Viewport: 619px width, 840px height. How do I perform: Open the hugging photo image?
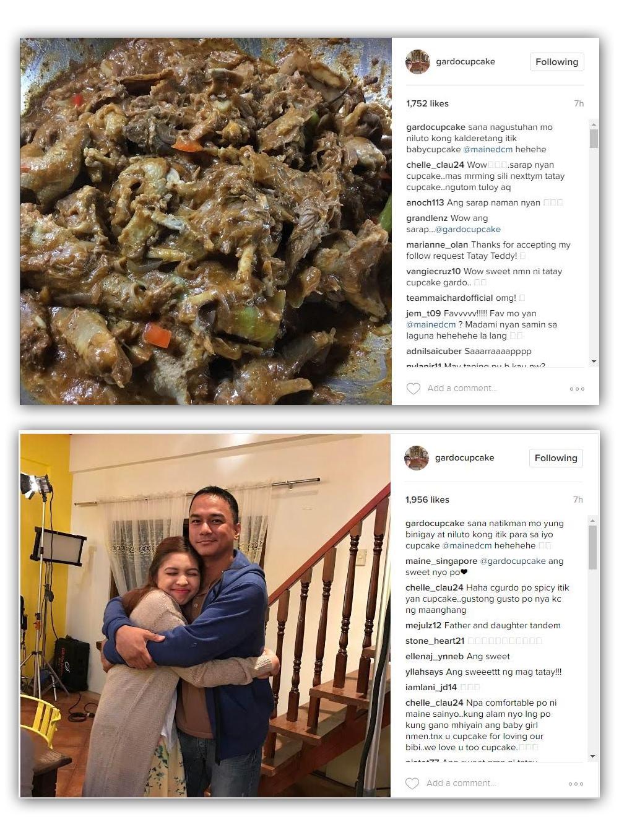206,616
